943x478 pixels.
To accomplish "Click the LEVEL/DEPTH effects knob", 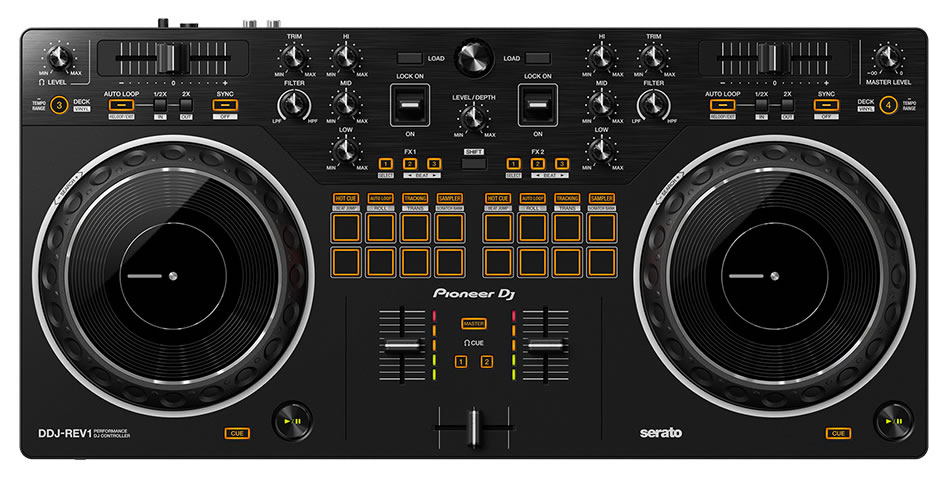I will coord(473,118).
